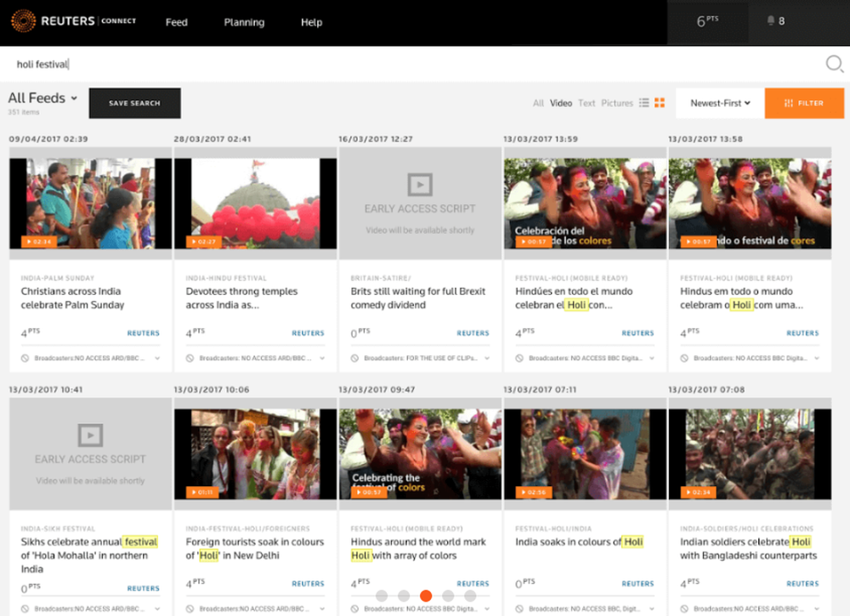Open the Indian soldiers video thumbnail

750,454
